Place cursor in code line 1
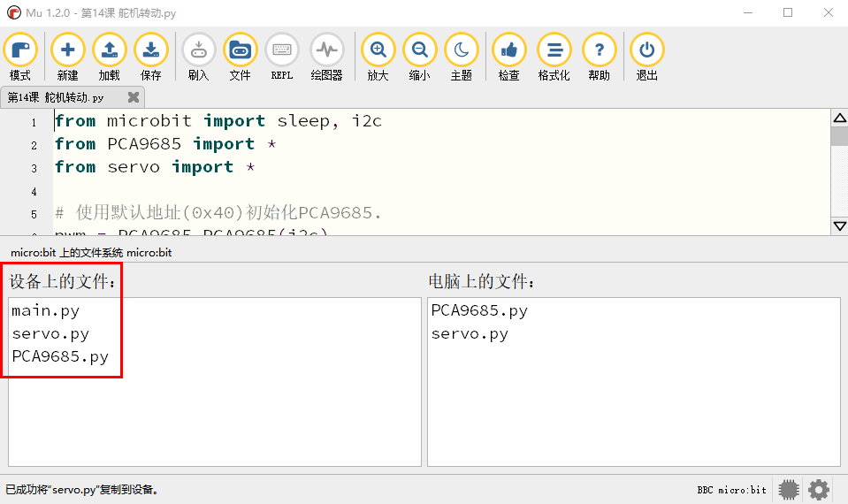This screenshot has width=848, height=504. pyautogui.click(x=218, y=120)
